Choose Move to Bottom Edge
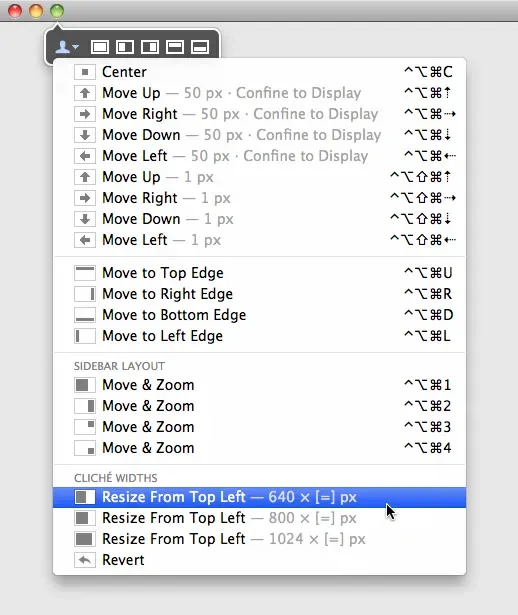Viewport: 518px width, 615px height. (x=260, y=315)
